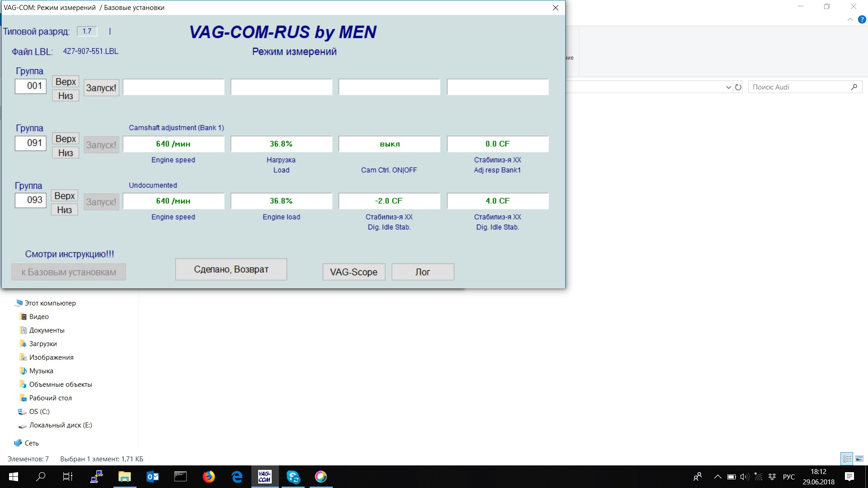Switch to VAG-COM taskbar icon

264,477
